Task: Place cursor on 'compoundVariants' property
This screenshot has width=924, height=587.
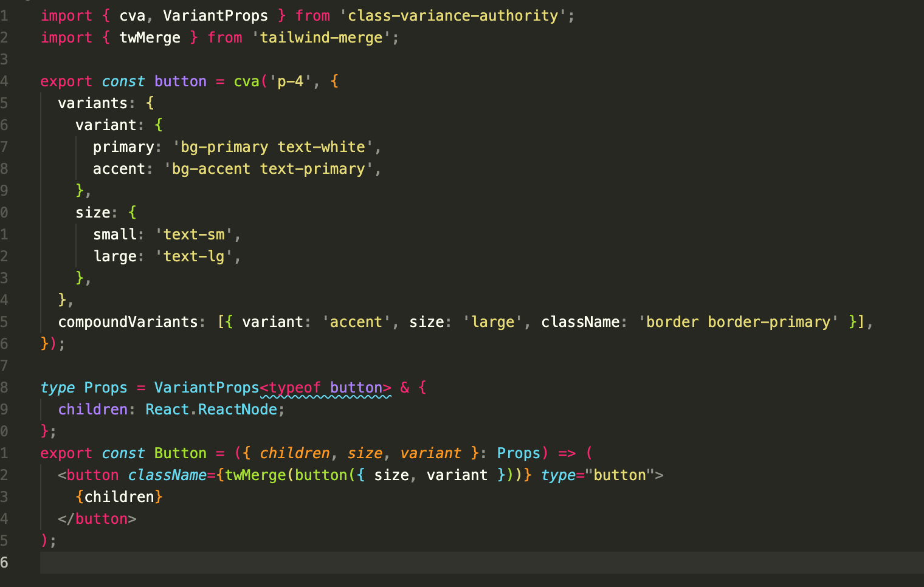Action: (128, 321)
